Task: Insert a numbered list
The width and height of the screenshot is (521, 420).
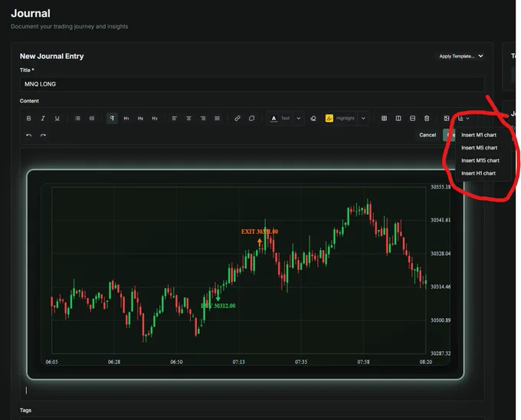Action: click(92, 118)
